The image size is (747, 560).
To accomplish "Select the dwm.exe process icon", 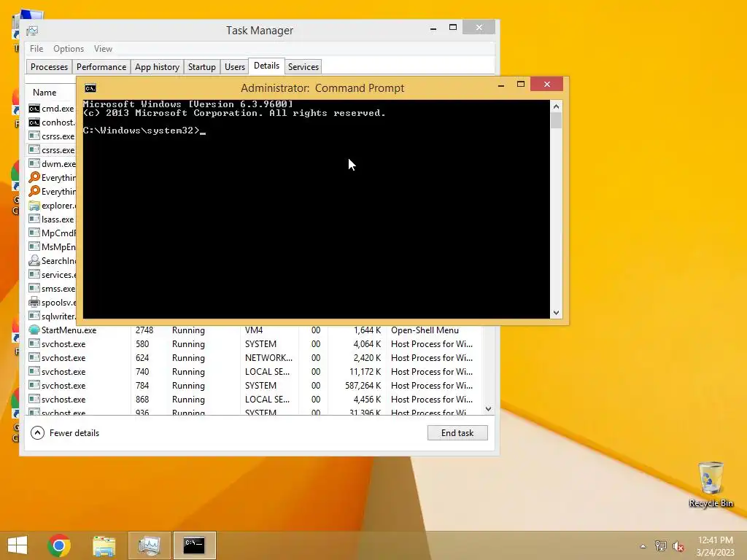I will (34, 164).
